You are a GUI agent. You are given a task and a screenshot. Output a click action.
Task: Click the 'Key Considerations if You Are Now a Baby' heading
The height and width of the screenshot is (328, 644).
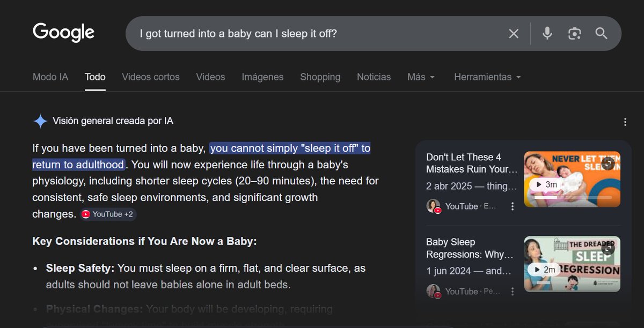click(x=144, y=241)
